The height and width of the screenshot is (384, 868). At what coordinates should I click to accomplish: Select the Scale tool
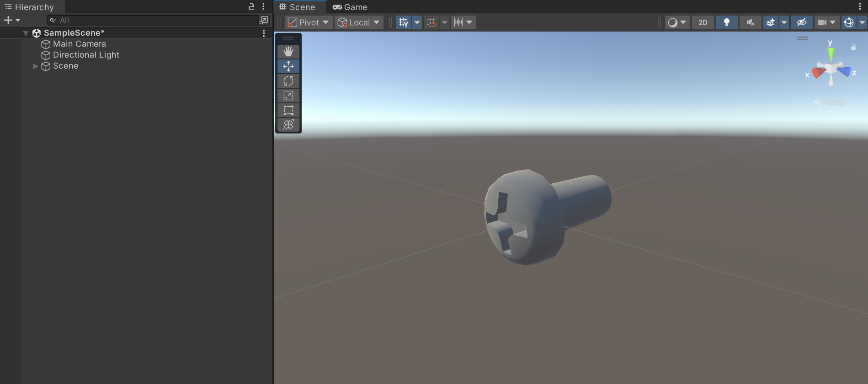(288, 96)
